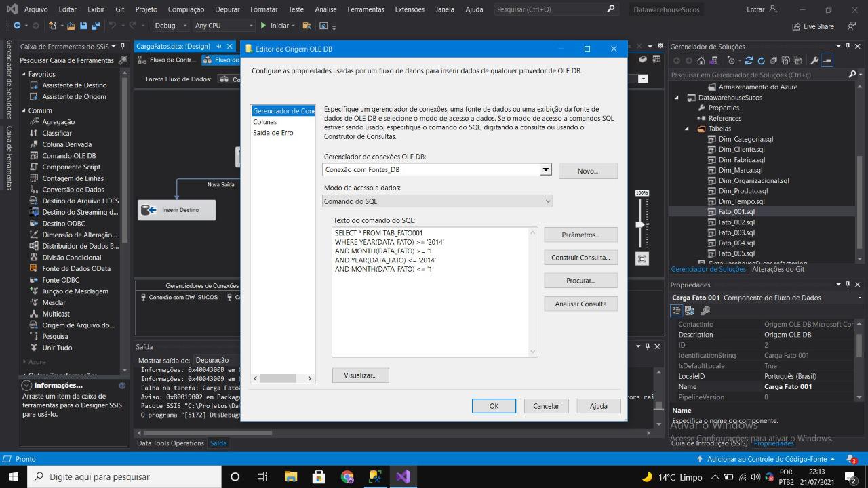This screenshot has width=868, height=488.
Task: Click the Visual Studio taskbar icon
Action: pos(403,476)
